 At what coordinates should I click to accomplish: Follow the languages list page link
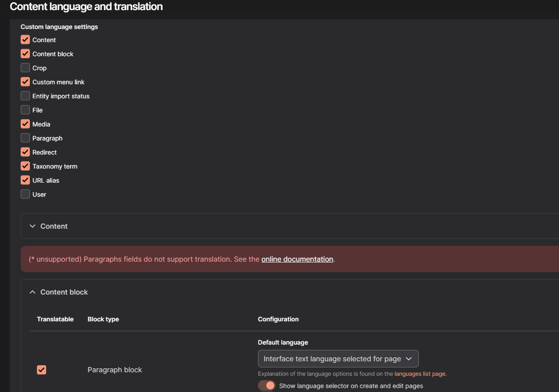(x=420, y=374)
